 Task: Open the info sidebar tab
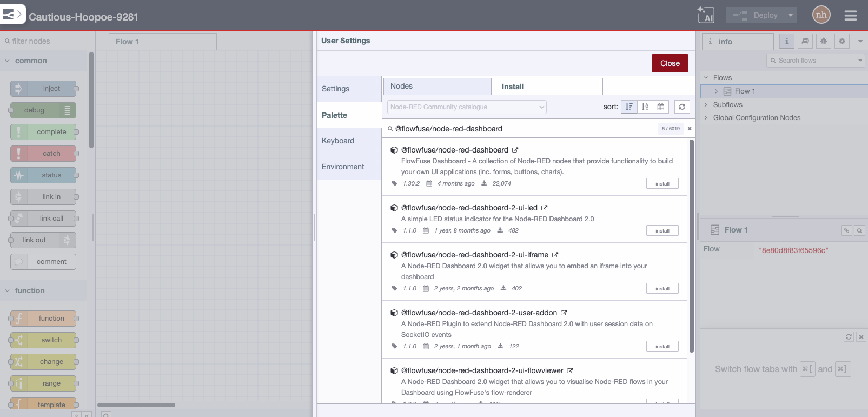[x=738, y=42]
